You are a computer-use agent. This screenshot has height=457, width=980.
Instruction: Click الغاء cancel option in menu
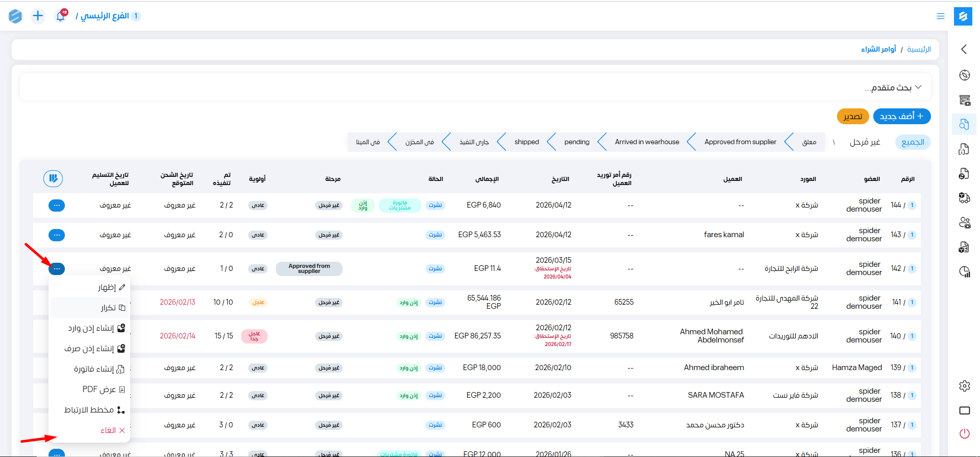(x=108, y=430)
